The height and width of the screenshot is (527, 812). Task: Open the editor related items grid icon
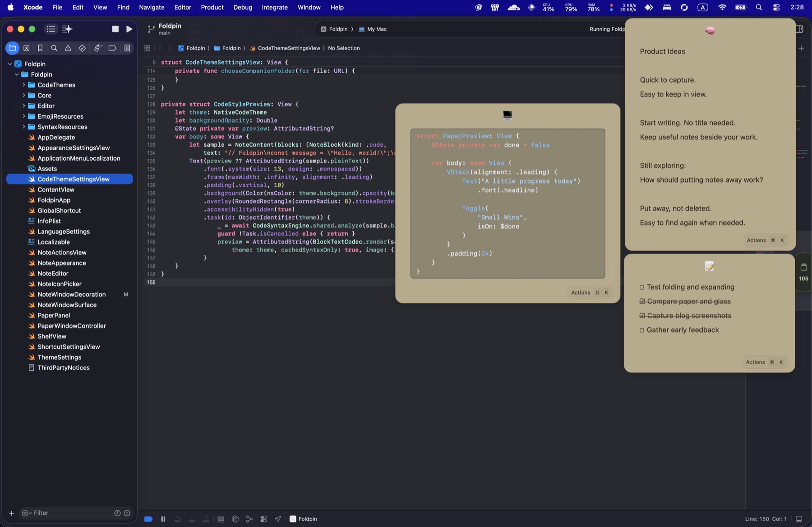click(x=147, y=48)
